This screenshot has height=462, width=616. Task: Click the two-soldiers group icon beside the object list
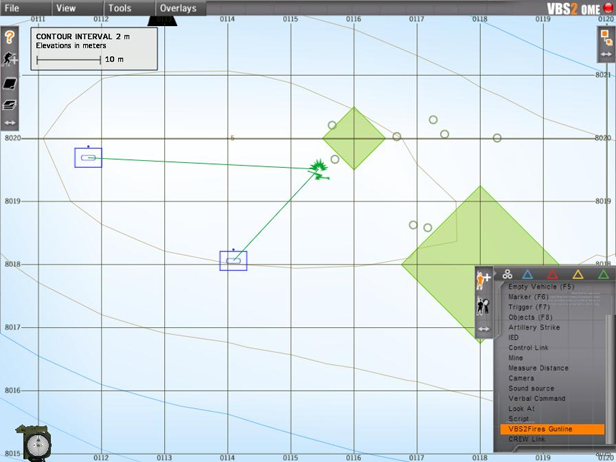tap(483, 306)
